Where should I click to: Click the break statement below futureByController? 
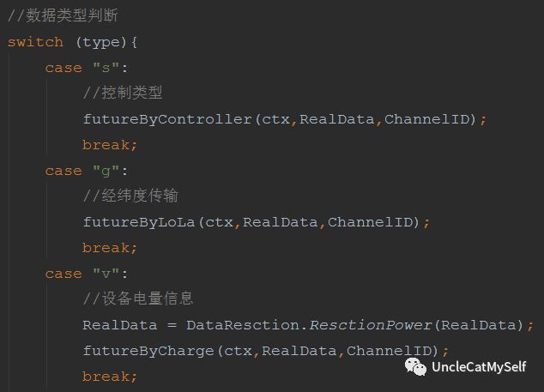pos(108,145)
